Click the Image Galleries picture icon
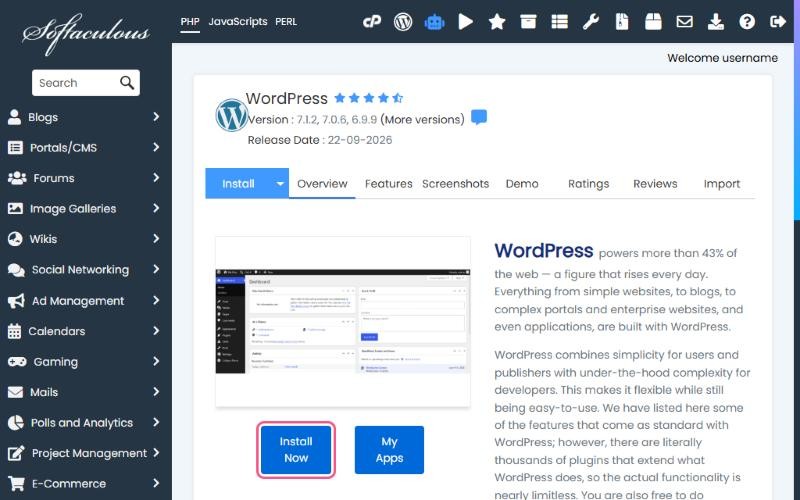Viewport: 800px width, 500px height. point(15,209)
